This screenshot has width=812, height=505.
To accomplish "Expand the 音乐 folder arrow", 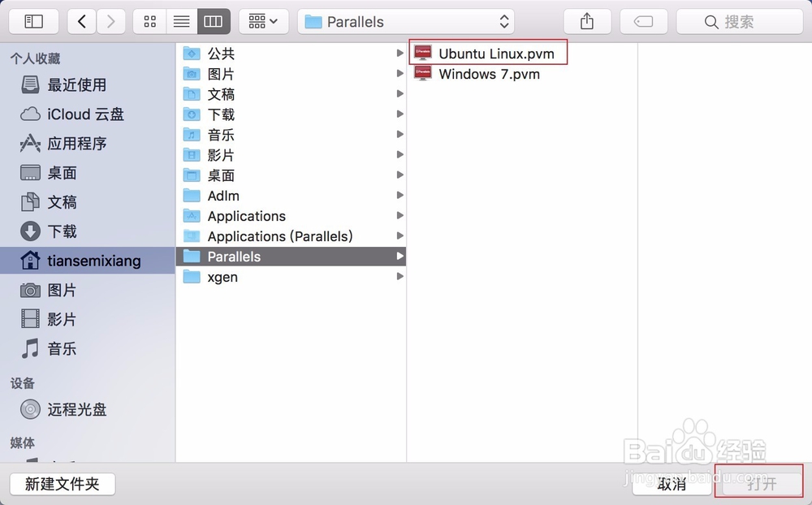I will tap(400, 135).
